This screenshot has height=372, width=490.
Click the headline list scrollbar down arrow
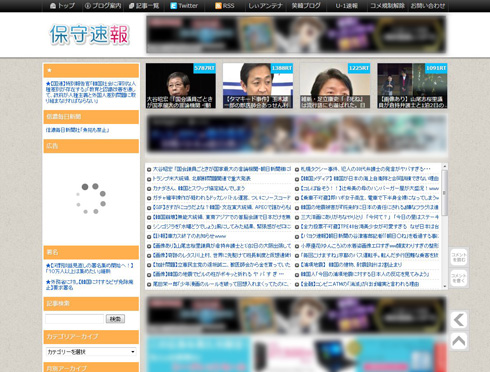click(445, 286)
